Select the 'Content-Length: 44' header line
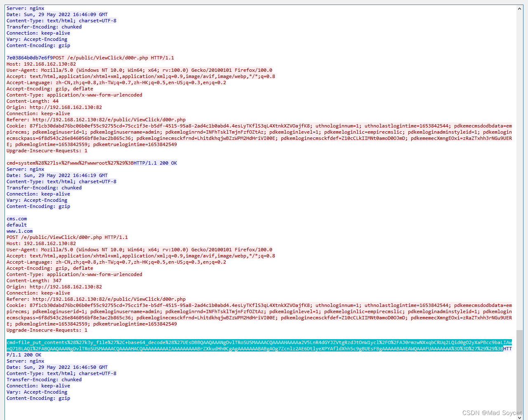Image resolution: width=528 pixels, height=420 pixels. [x=33, y=101]
